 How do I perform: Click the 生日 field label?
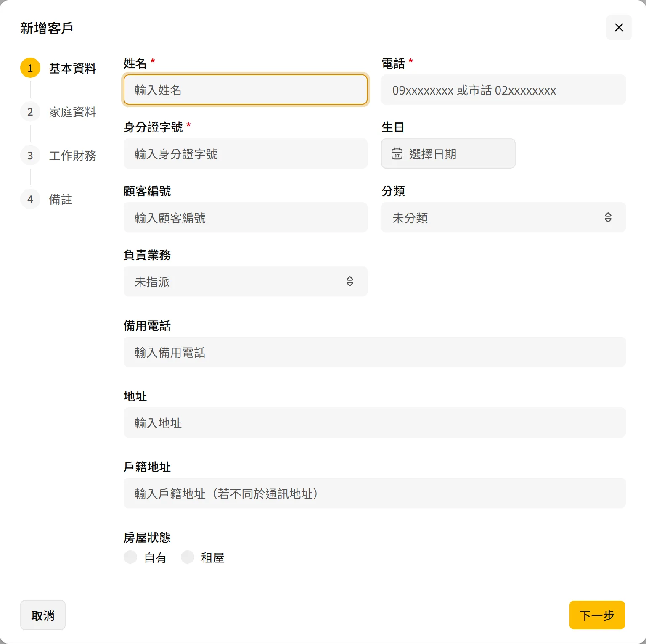pyautogui.click(x=393, y=127)
